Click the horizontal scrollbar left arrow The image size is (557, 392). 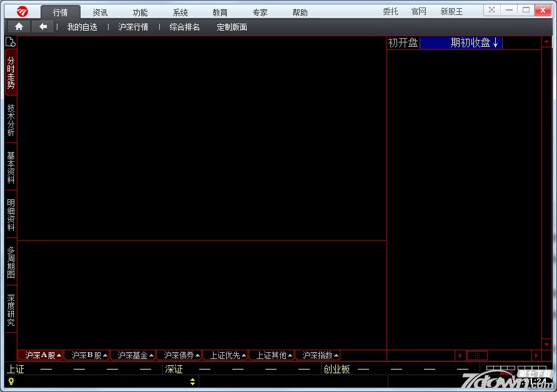point(460,355)
